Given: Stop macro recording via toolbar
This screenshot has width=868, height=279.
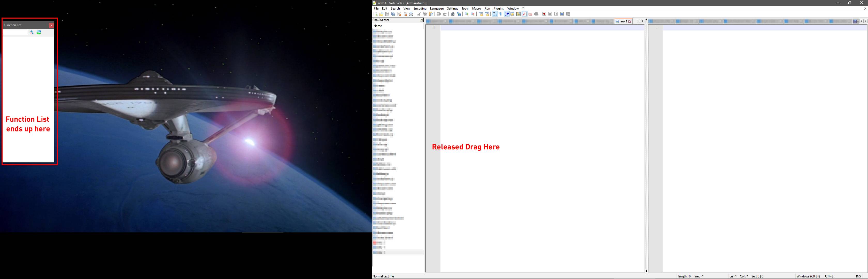Looking at the screenshot, I should tap(550, 14).
